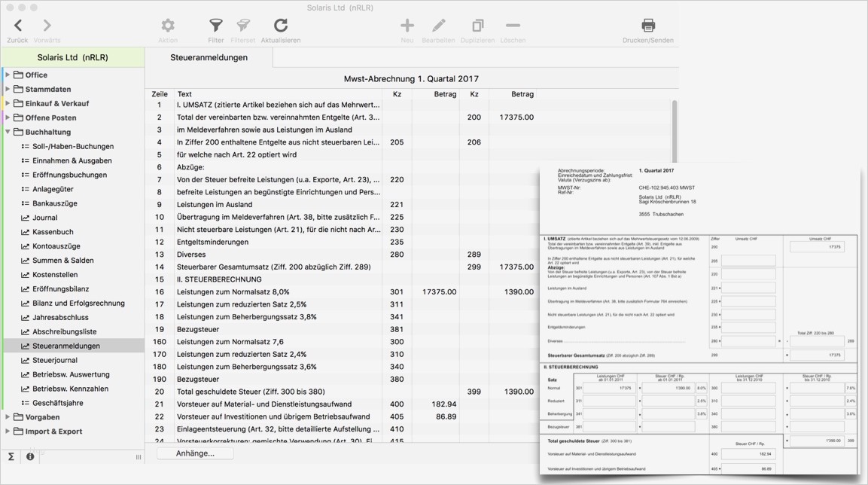The height and width of the screenshot is (485, 868).
Task: Select Steueranmeldungen in sidebar
Action: pos(74,346)
